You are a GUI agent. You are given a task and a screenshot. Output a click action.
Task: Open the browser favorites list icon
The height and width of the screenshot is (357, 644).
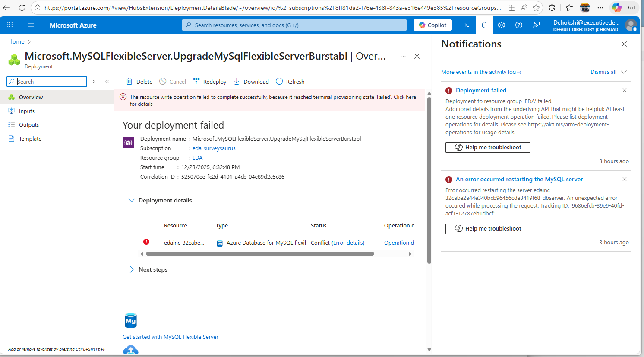(x=569, y=8)
